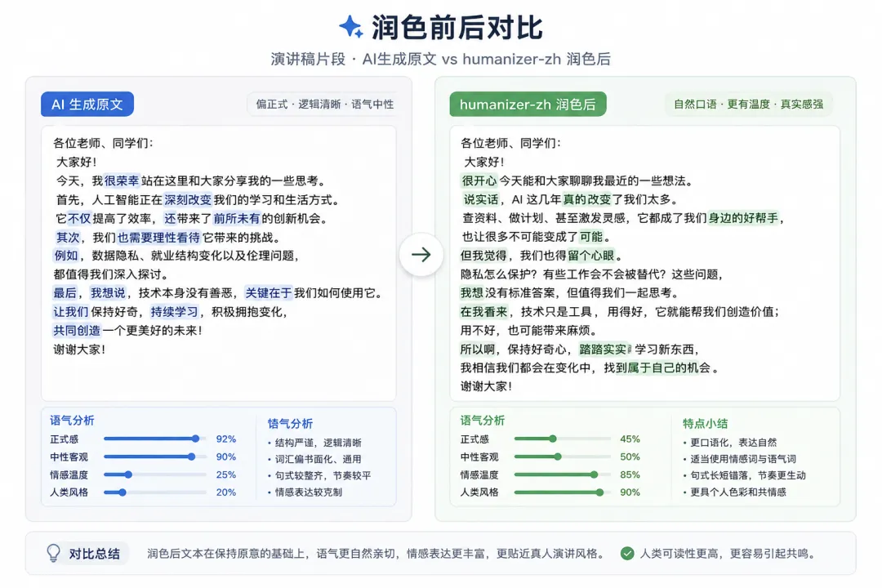Select the green humanizer-zh 润色后 badge

point(528,104)
